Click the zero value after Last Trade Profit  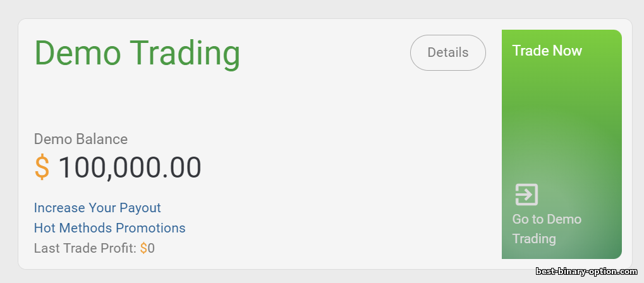coord(152,248)
